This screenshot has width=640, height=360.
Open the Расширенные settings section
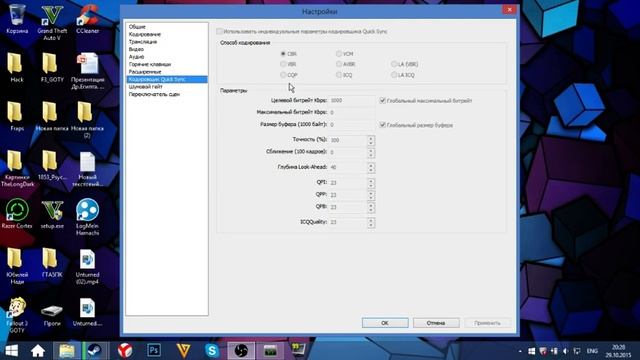click(145, 71)
